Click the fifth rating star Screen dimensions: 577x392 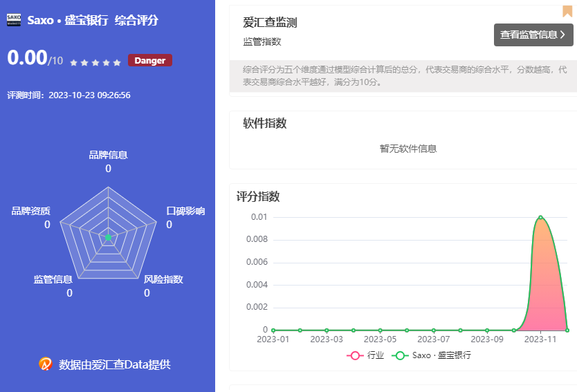coord(117,62)
